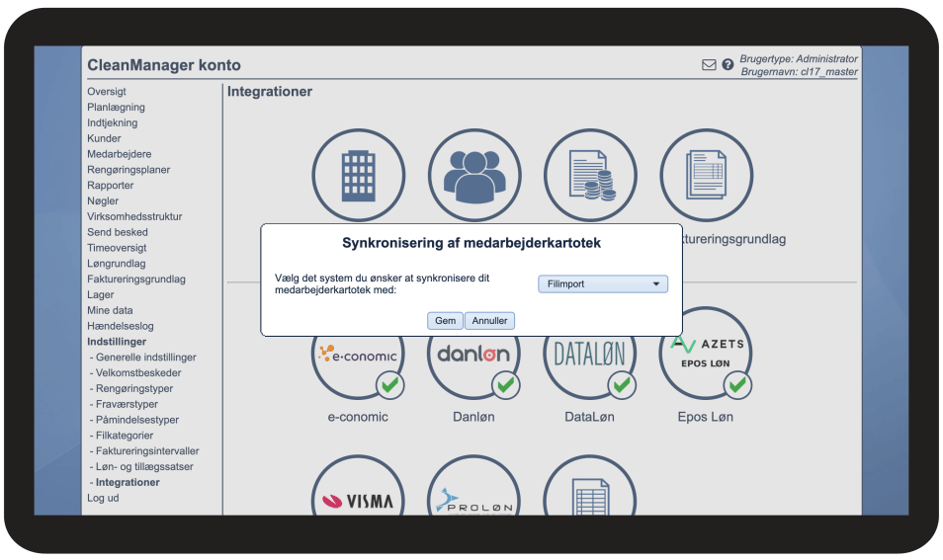Select the document with coins payroll icon
Image resolution: width=943 pixels, height=560 pixels.
click(x=590, y=176)
